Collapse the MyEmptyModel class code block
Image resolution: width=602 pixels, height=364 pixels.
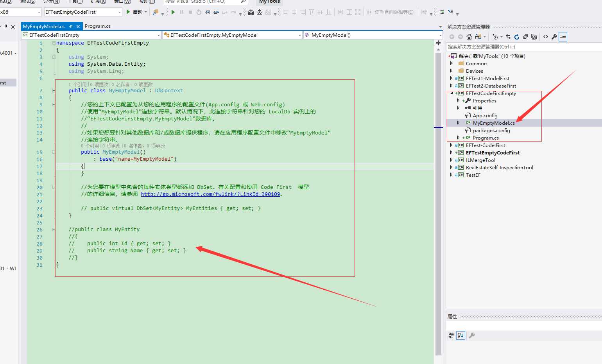click(54, 91)
